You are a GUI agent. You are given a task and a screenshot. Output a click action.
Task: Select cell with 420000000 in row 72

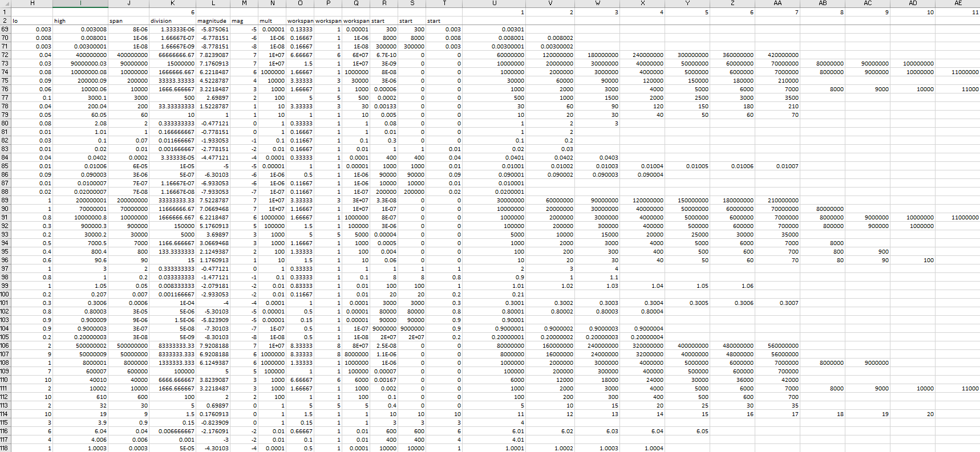777,55
